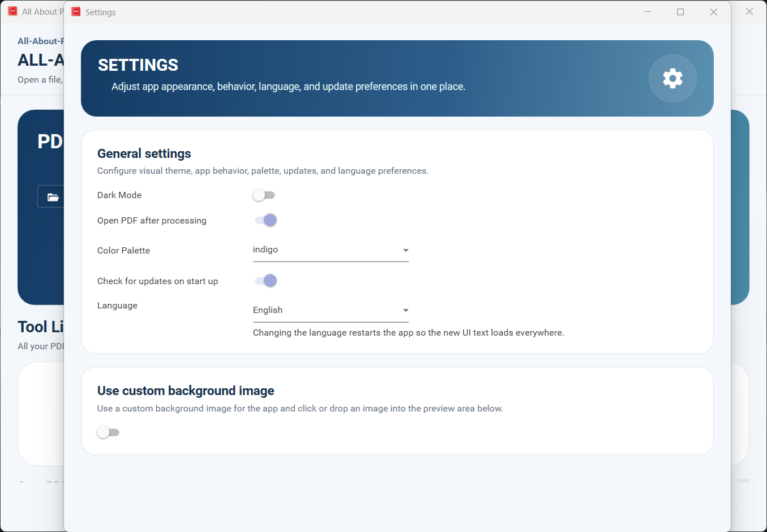Viewport: 767px width, 532px height.
Task: Click the General settings heading
Action: click(x=144, y=153)
